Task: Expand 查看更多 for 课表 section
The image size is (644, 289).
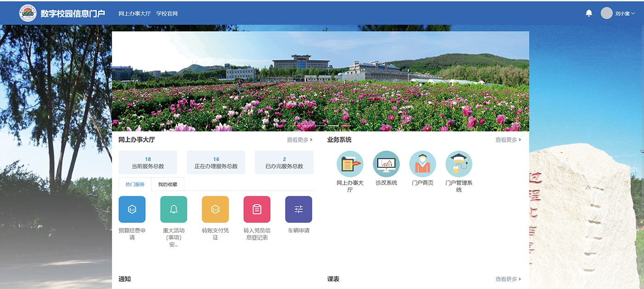Action: (508, 279)
